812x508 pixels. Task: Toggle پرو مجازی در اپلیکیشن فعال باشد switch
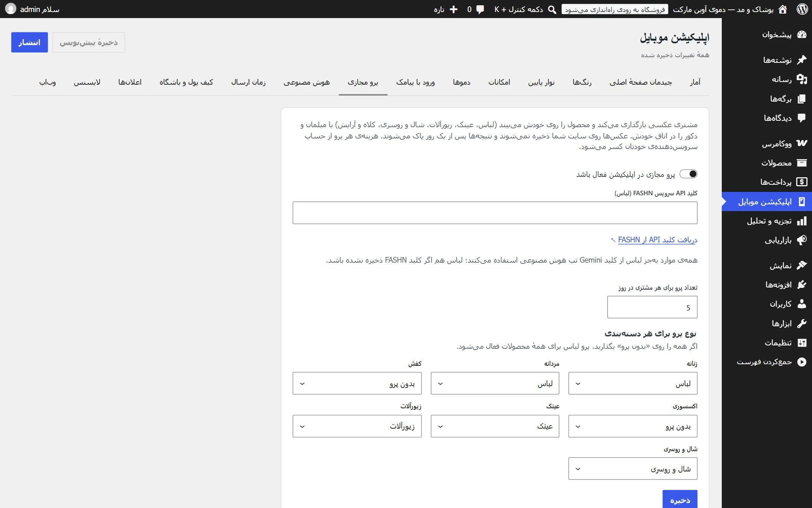point(688,174)
